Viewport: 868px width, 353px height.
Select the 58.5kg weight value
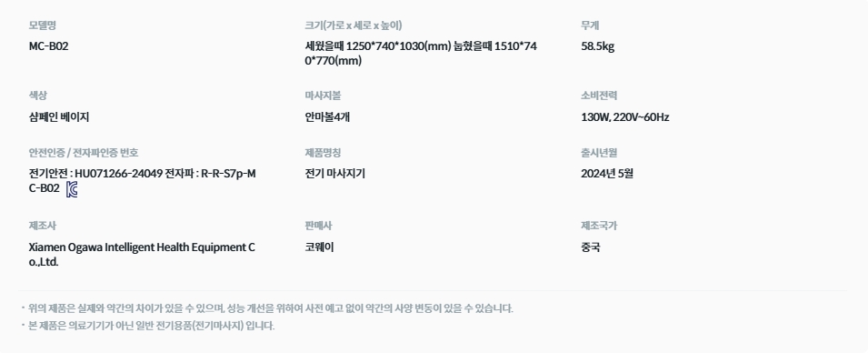597,46
